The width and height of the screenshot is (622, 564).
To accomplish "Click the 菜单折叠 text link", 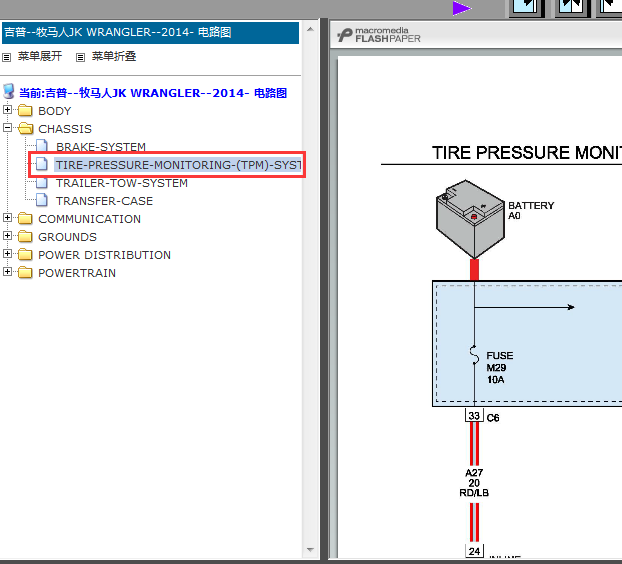I will [113, 56].
